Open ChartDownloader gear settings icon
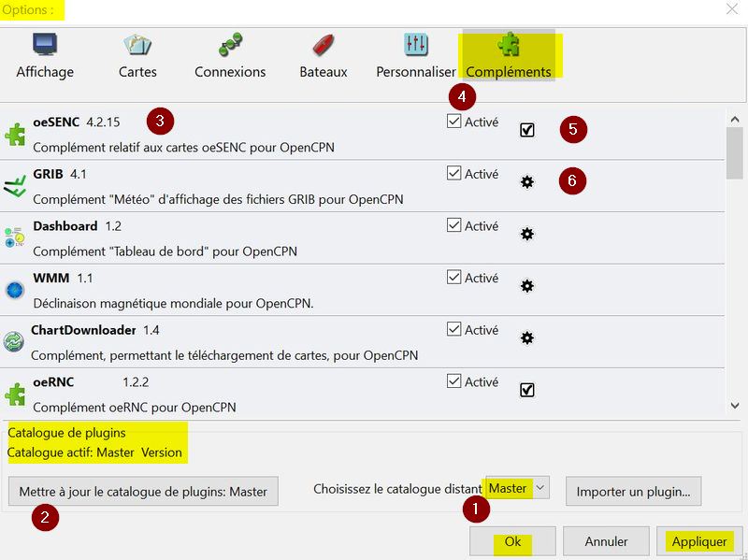 [526, 337]
